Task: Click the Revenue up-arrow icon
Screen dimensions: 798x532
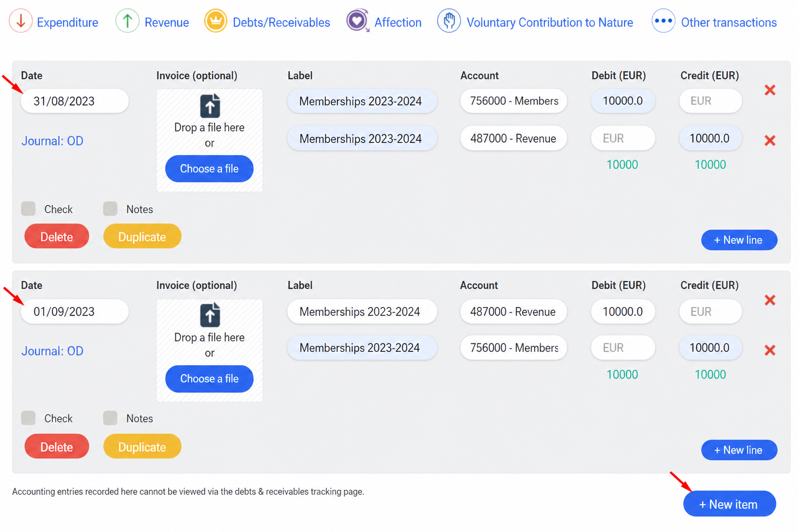Action: [x=127, y=21]
